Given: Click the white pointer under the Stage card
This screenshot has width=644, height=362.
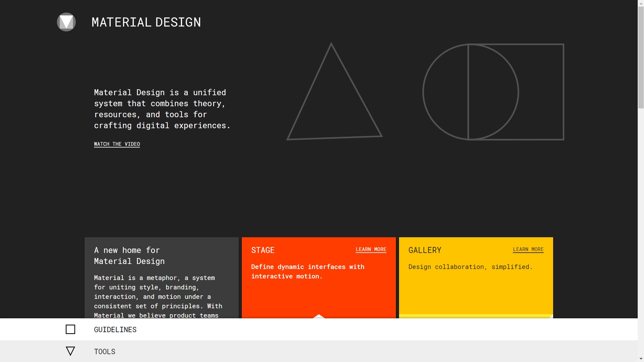Looking at the screenshot, I should (319, 316).
